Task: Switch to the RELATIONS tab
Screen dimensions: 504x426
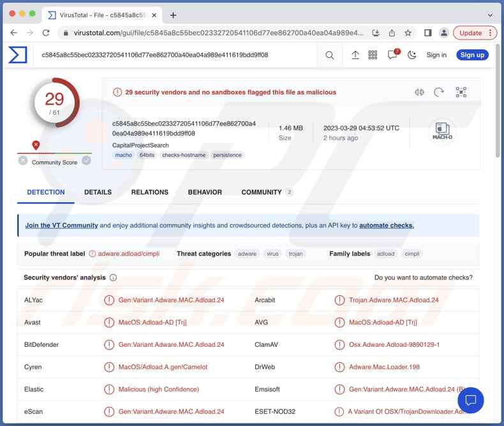Action: click(150, 192)
